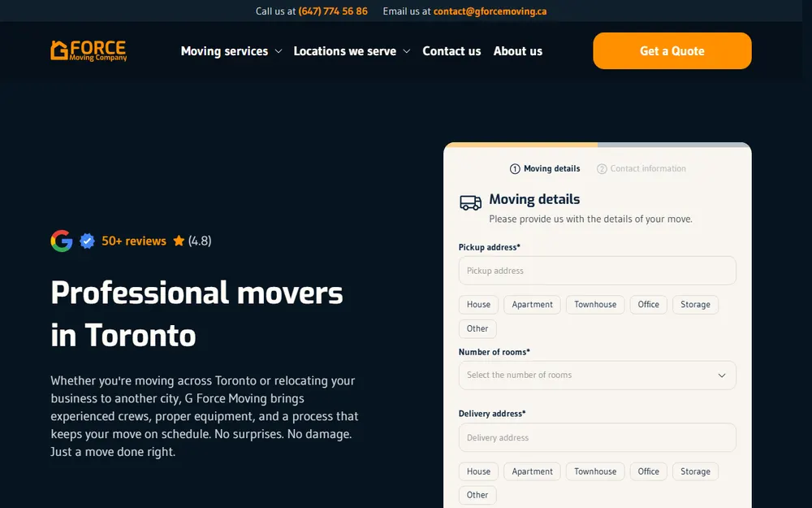The height and width of the screenshot is (508, 812).
Task: Expand the Locations we serve chevron
Action: tap(407, 51)
